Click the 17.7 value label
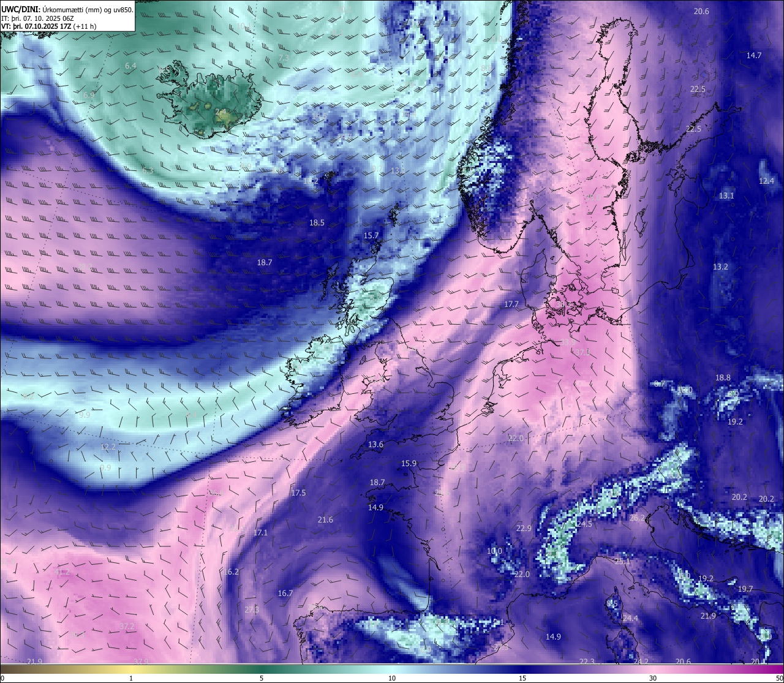This screenshot has width=784, height=683. pos(511,304)
